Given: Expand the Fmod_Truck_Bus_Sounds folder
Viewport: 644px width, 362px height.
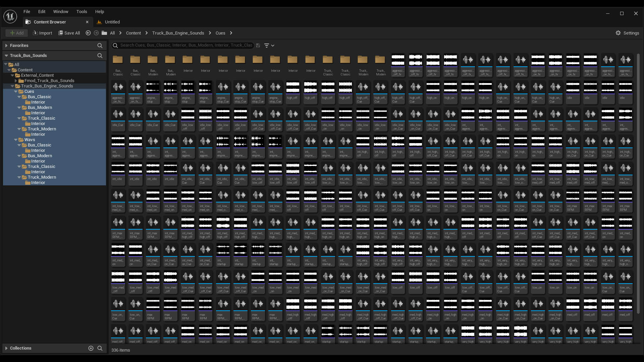Looking at the screenshot, I should [x=16, y=81].
